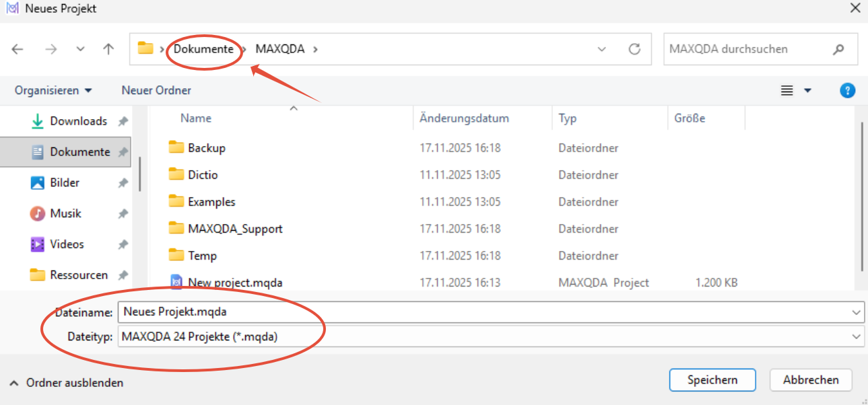Select the Dictio folder

pos(203,175)
